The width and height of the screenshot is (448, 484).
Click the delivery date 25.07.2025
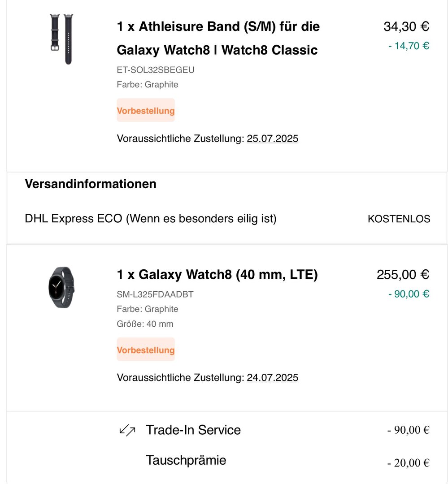[x=272, y=138]
